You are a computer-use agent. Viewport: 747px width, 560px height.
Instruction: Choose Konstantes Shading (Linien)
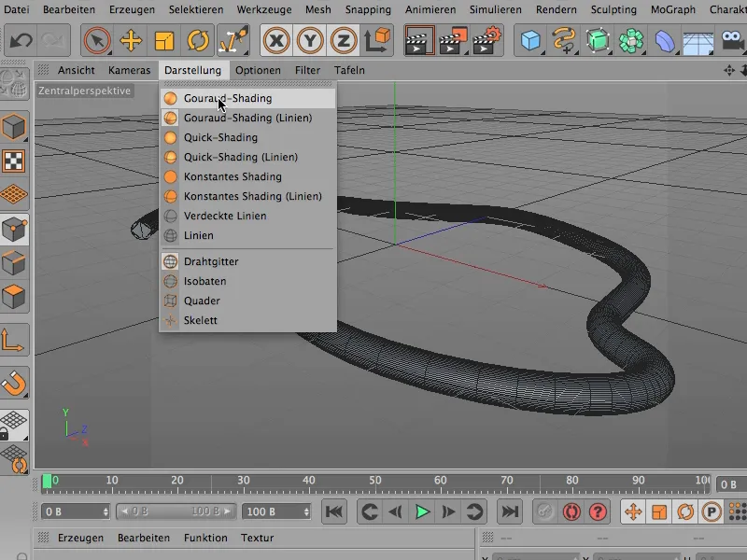point(247,196)
